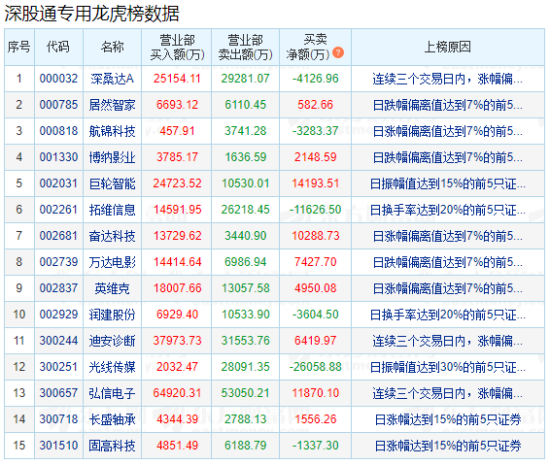Click the orange question mark help icon
Screen dimensions: 550x465
pos(338,53)
